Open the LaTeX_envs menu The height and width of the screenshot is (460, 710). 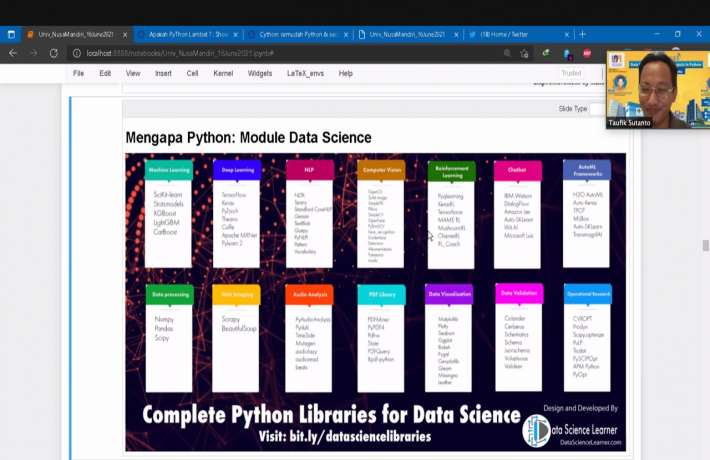click(x=305, y=73)
